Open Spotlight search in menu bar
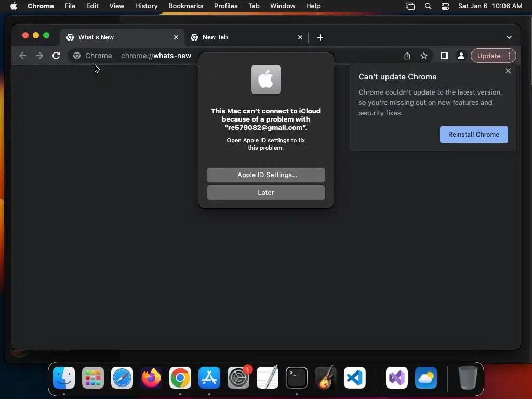Viewport: 532px width, 399px height. tap(428, 6)
